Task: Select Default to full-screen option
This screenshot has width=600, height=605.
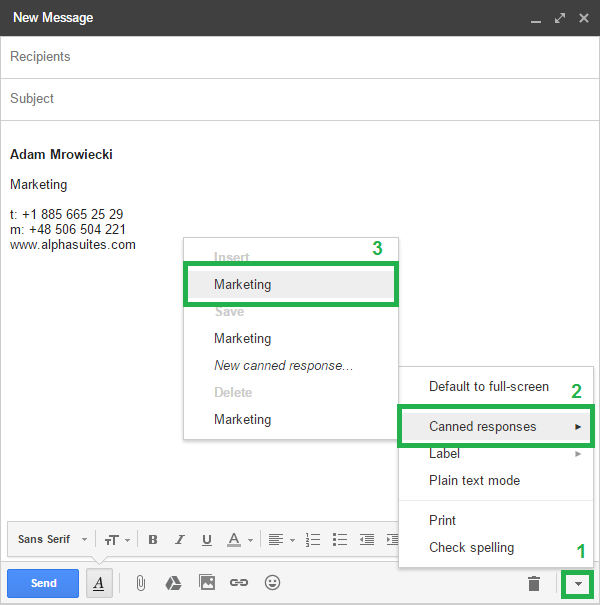Action: [x=496, y=387]
